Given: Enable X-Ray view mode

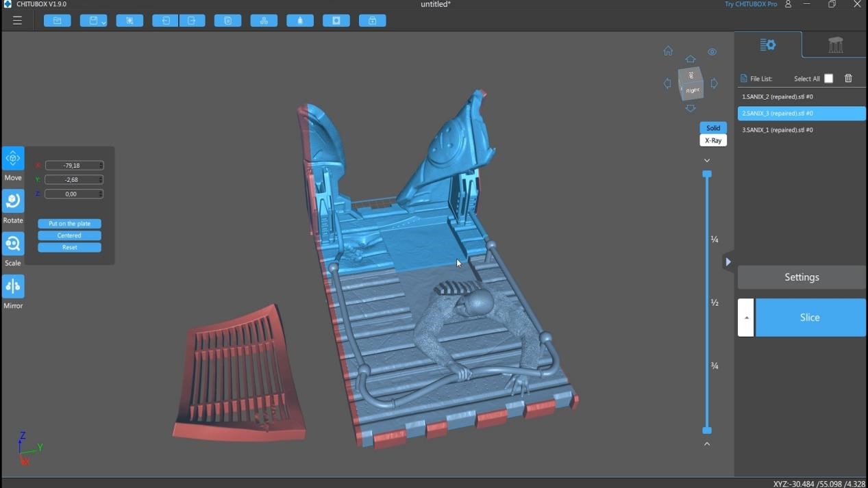Looking at the screenshot, I should (713, 140).
